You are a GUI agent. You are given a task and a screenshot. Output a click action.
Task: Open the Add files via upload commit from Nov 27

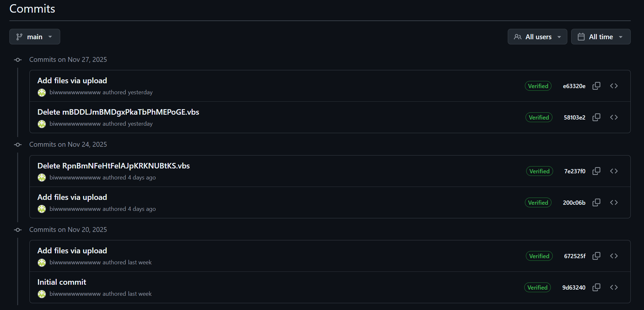coord(72,80)
